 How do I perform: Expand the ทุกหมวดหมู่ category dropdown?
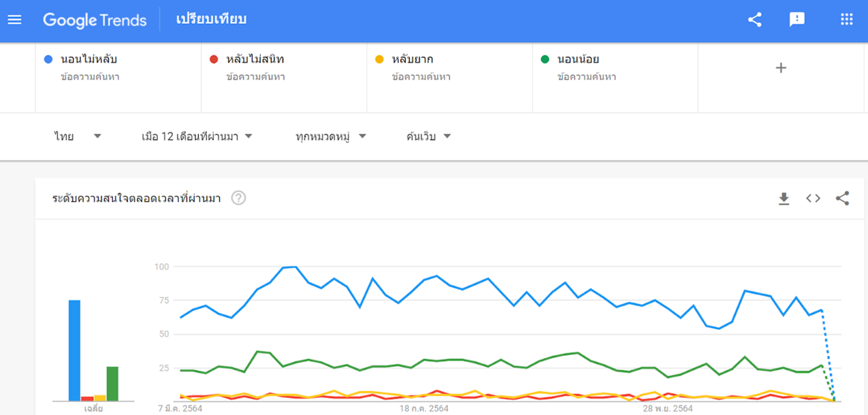pos(331,136)
